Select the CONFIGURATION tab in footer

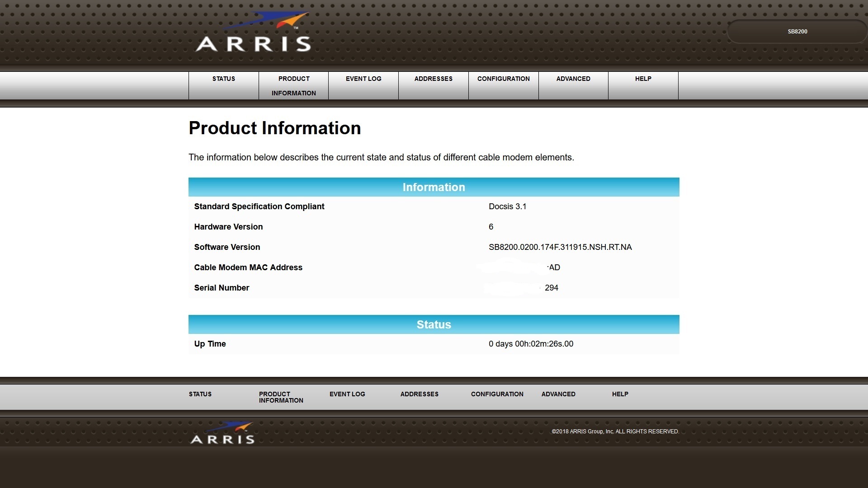pyautogui.click(x=497, y=394)
